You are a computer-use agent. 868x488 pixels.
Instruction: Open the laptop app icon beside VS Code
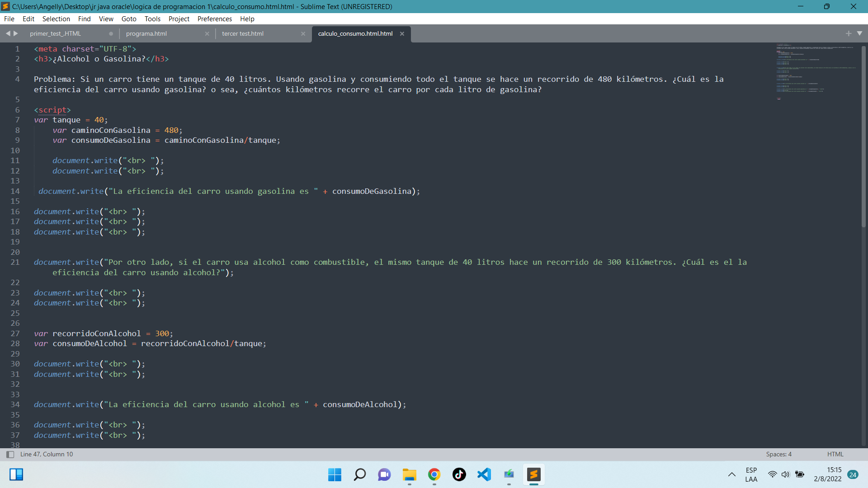click(509, 474)
